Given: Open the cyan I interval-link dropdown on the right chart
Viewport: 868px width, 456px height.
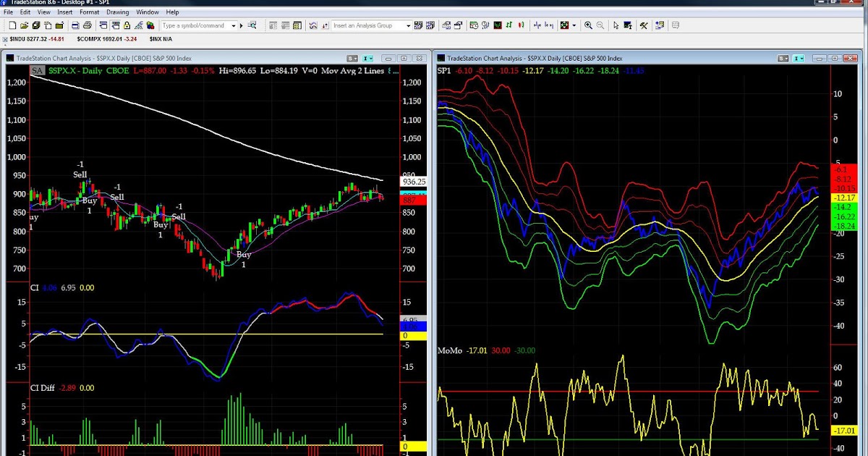Looking at the screenshot, I should coord(798,59).
